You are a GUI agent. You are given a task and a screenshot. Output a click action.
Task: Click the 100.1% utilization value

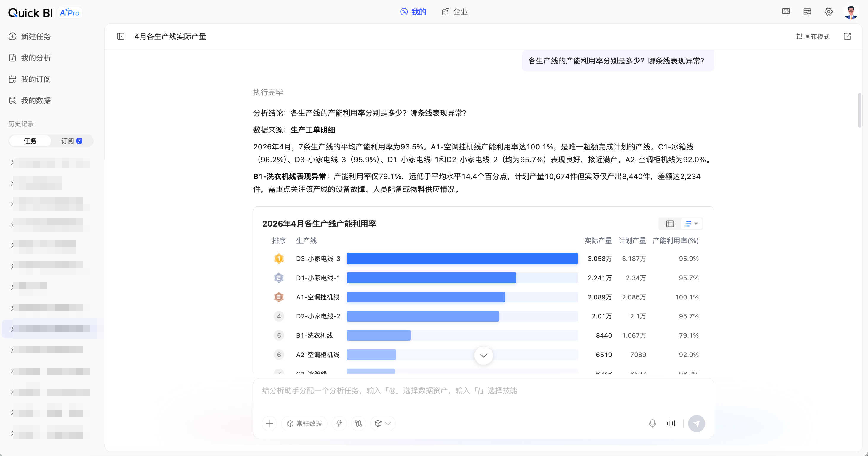click(x=687, y=297)
